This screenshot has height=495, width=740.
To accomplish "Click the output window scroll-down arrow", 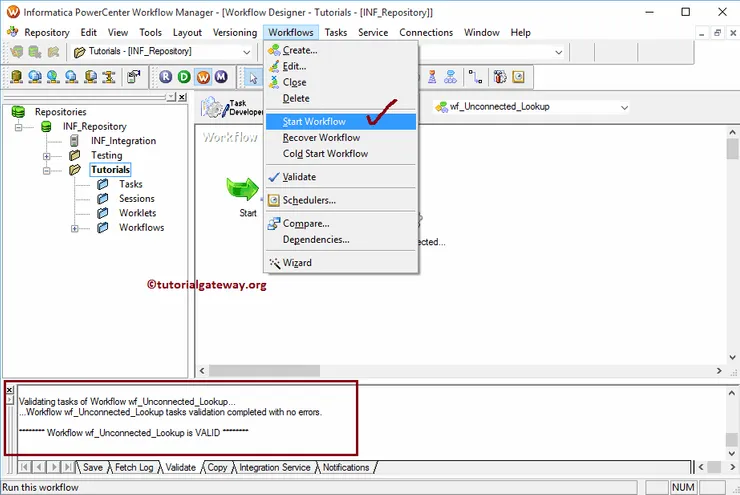I will 732,454.
